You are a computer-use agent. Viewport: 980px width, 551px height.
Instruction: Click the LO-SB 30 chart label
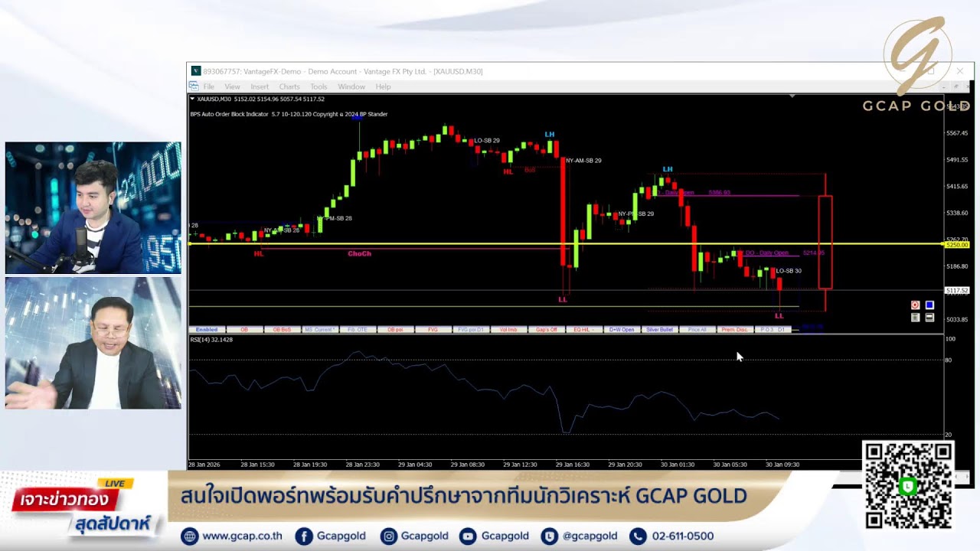coord(789,271)
